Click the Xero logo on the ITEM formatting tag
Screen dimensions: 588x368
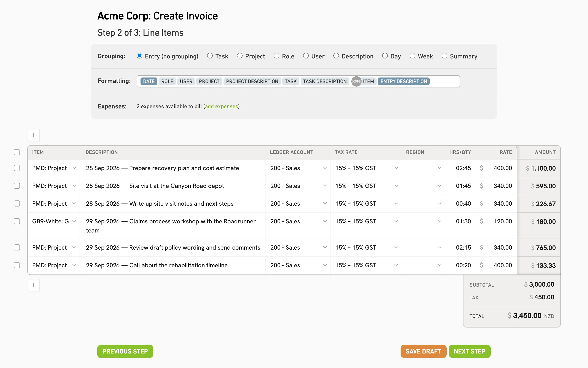(356, 81)
